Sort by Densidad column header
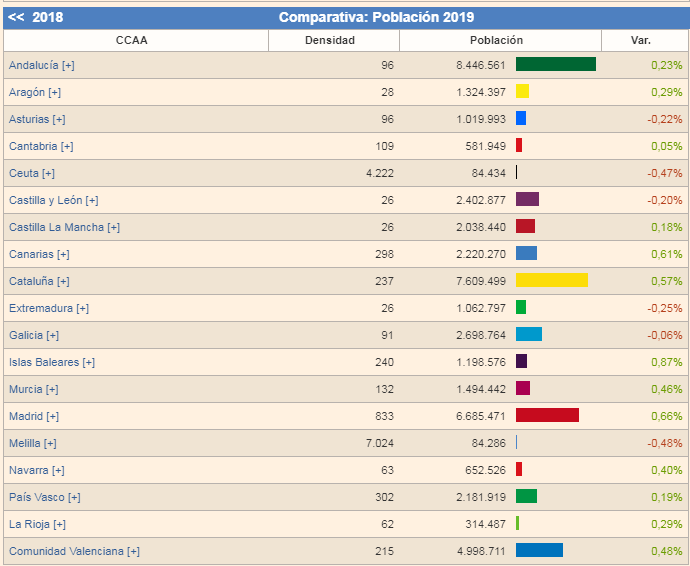Viewport: 690px width, 566px height. 333,41
